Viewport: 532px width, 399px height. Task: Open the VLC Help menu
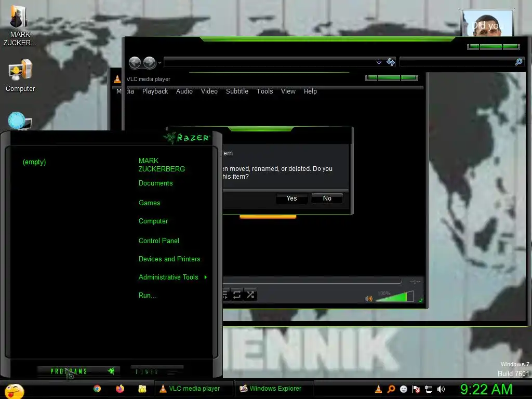point(310,91)
